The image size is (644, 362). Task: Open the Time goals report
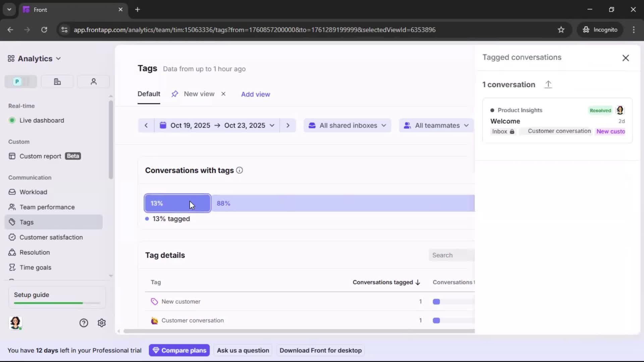[x=35, y=267]
